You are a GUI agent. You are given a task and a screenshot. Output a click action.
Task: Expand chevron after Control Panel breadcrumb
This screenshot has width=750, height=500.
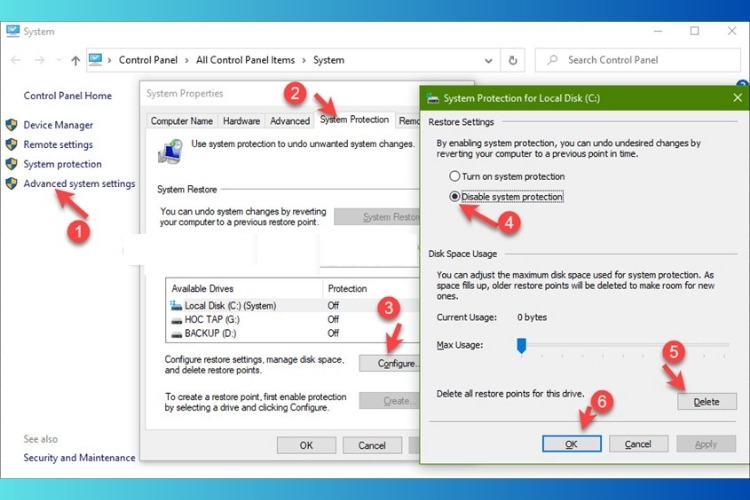click(186, 60)
